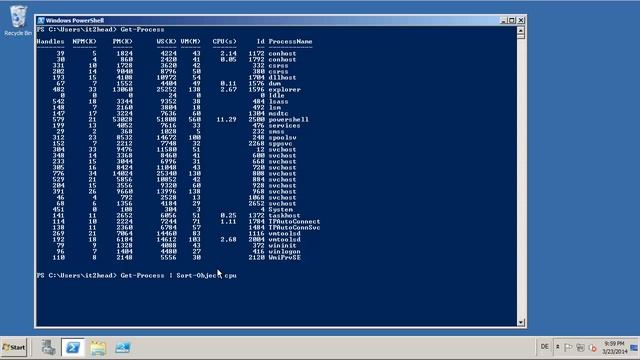Click the scrollbar down arrow in PowerShell window
The image size is (640, 360).
[521, 322]
